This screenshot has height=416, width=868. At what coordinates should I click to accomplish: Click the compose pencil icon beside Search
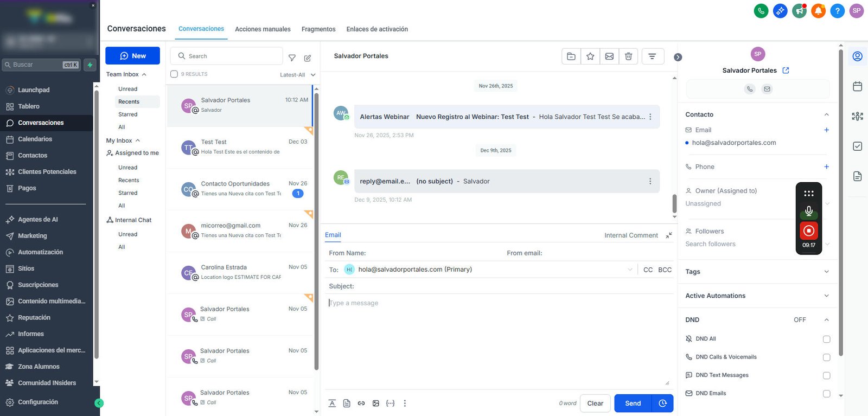click(x=308, y=57)
